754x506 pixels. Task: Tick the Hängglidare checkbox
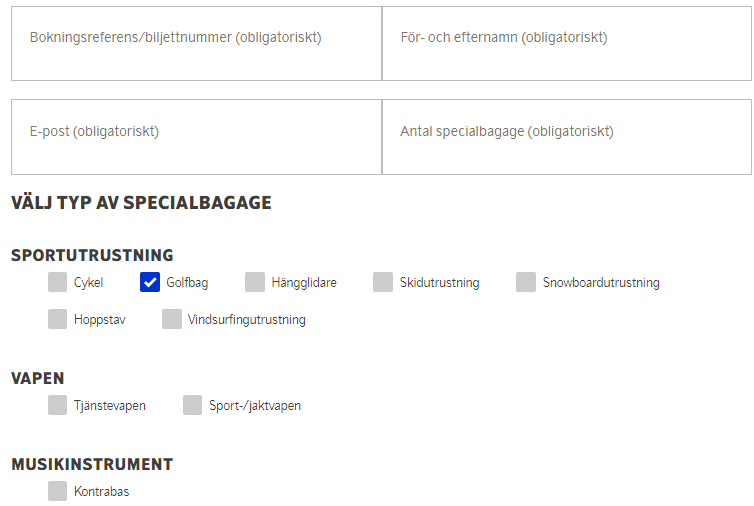[x=255, y=282]
